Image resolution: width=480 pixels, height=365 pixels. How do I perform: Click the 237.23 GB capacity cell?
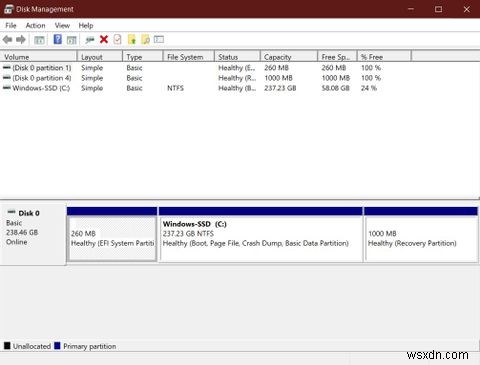[x=280, y=88]
